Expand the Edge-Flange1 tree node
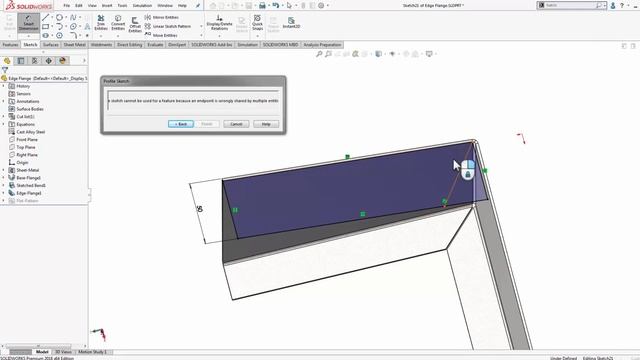Screen dimensions: 640x360 [x=4, y=193]
